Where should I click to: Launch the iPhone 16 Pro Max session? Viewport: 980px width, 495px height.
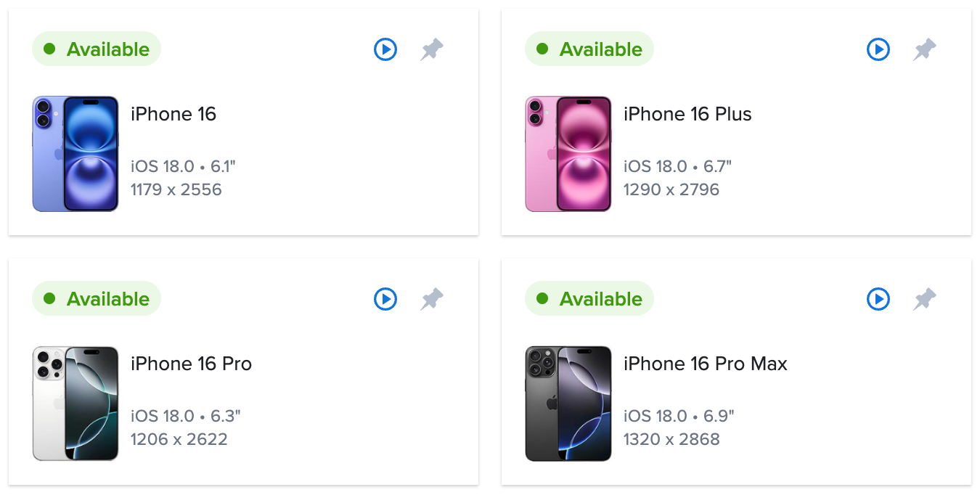pos(878,299)
